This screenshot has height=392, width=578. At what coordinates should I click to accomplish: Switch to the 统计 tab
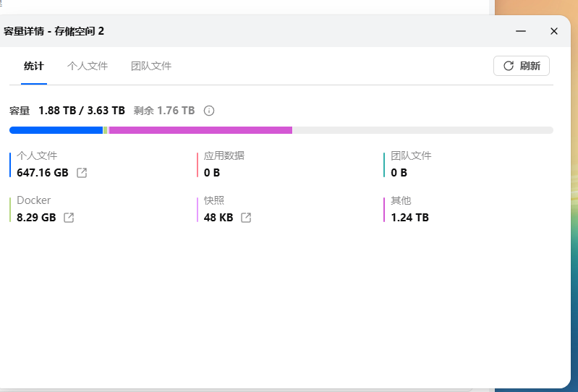tap(34, 66)
